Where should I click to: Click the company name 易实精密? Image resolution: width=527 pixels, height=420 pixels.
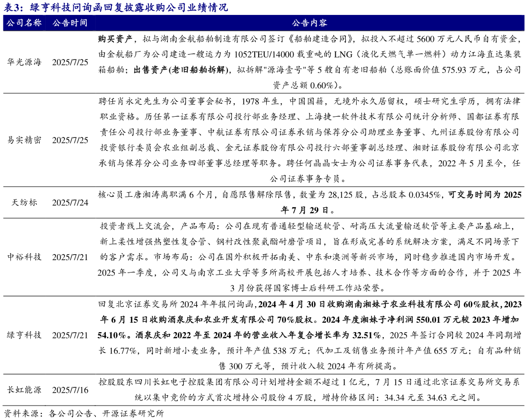click(x=24, y=140)
